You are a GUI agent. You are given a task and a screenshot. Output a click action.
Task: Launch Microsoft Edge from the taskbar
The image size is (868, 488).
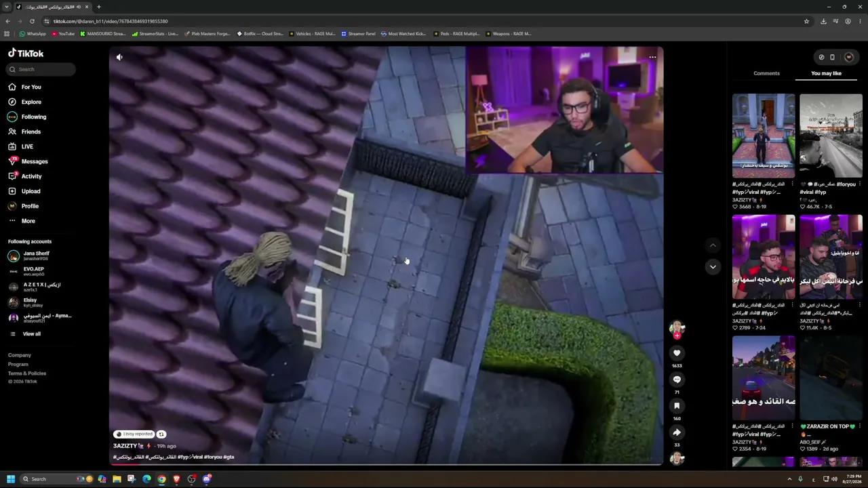pyautogui.click(x=146, y=479)
